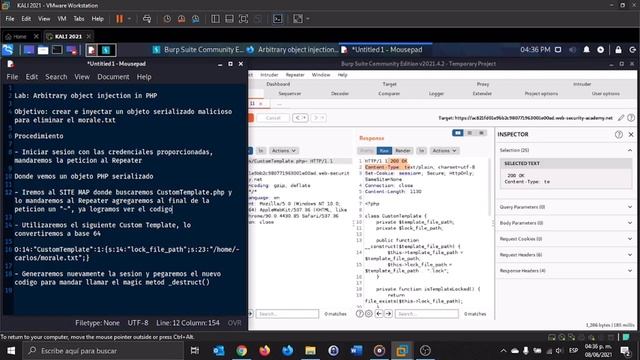
Task: Open Burp Project options tab
Action: [541, 93]
